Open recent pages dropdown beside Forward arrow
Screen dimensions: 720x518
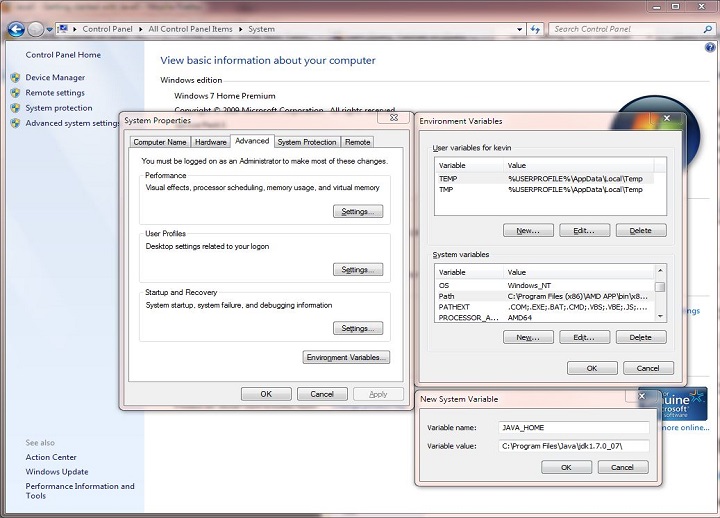49,30
